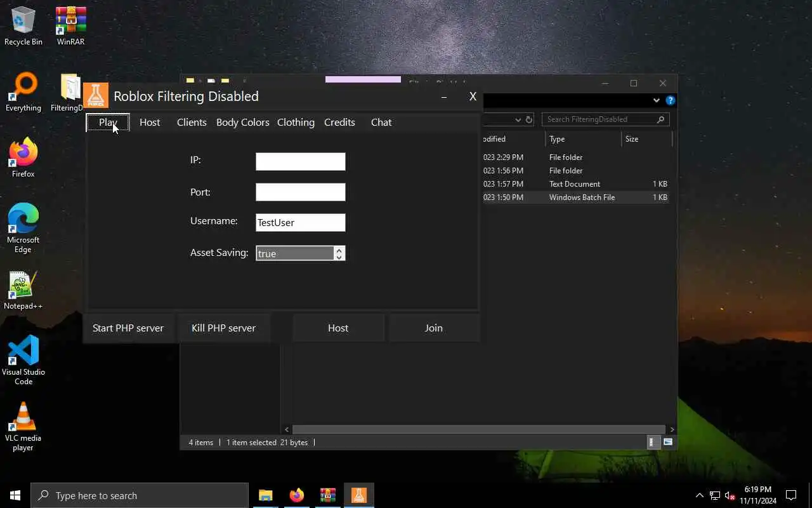
Task: Click the scroll left arrow in File Explorer
Action: pyautogui.click(x=287, y=430)
